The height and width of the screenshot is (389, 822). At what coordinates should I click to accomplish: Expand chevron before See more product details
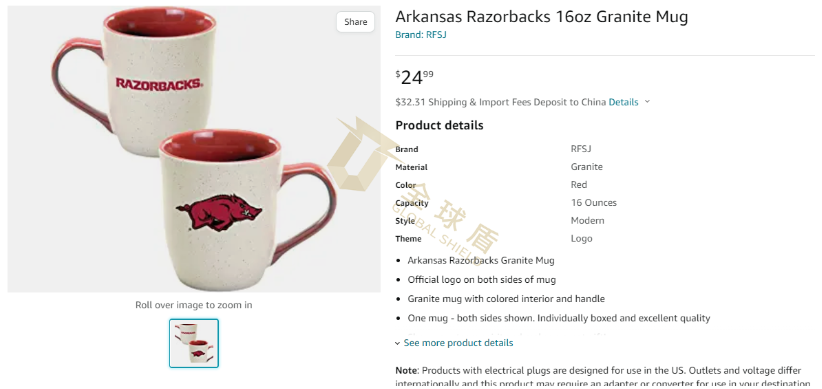click(x=397, y=343)
